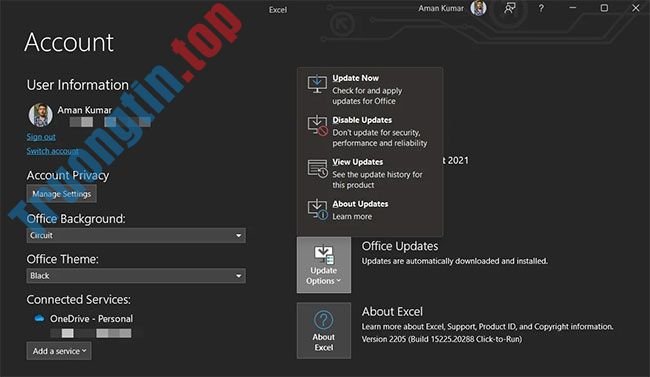Open the About Excel button

coord(324,331)
